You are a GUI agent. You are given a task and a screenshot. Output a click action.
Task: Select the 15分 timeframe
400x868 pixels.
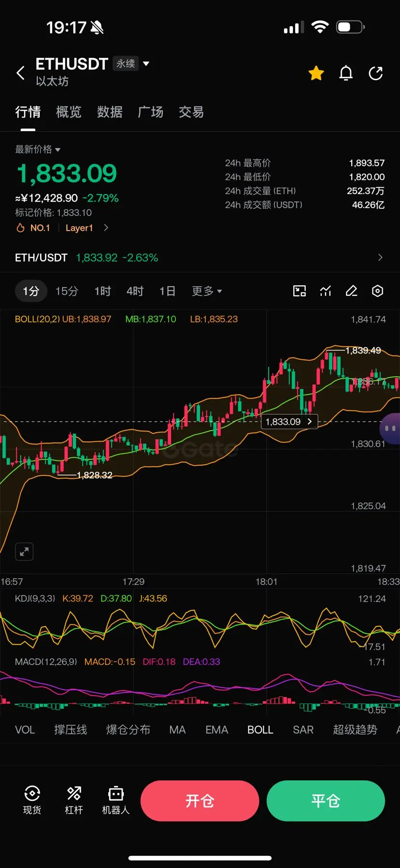click(67, 291)
